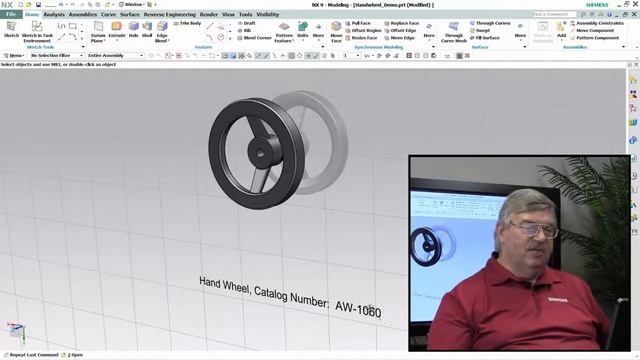Switch to the Tools tab

[x=245, y=14]
